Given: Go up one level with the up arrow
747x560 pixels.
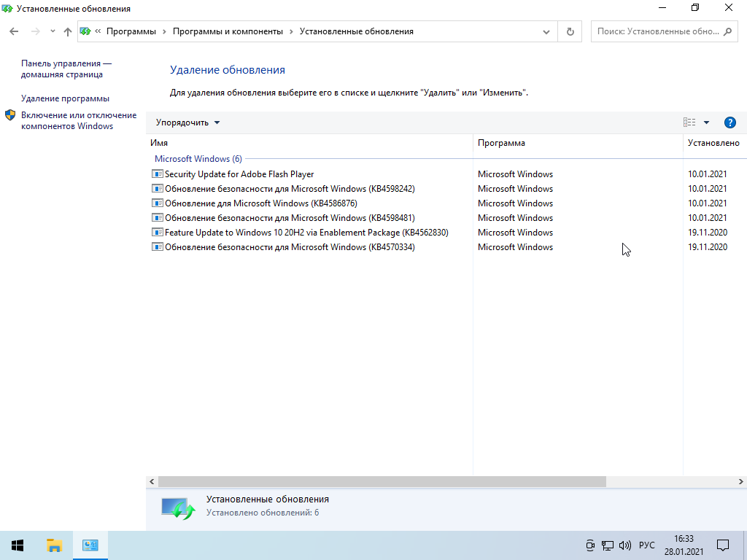Looking at the screenshot, I should click(68, 31).
